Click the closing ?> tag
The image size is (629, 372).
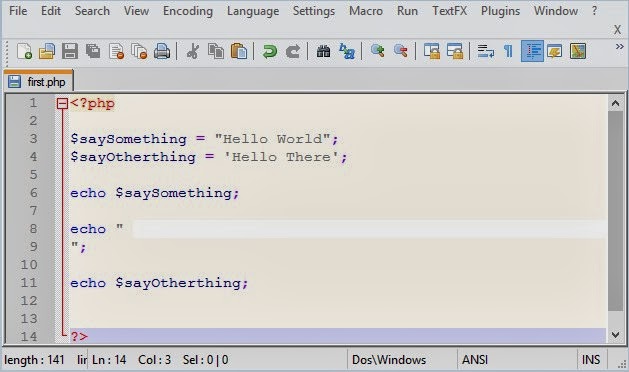pos(79,336)
